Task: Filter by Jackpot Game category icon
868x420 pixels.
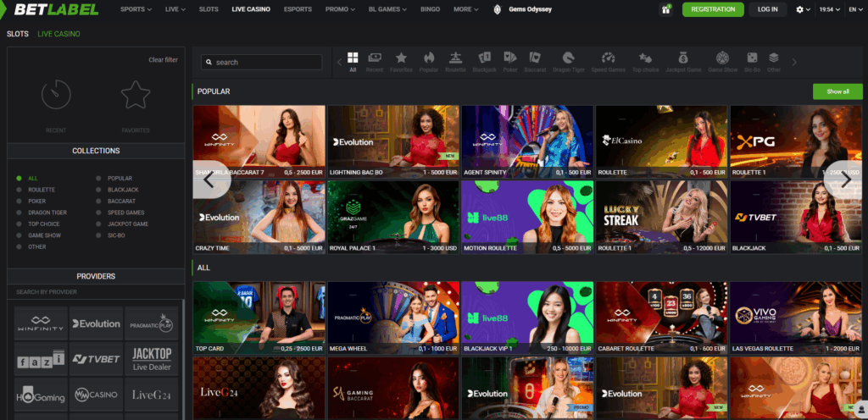Action: (683, 58)
